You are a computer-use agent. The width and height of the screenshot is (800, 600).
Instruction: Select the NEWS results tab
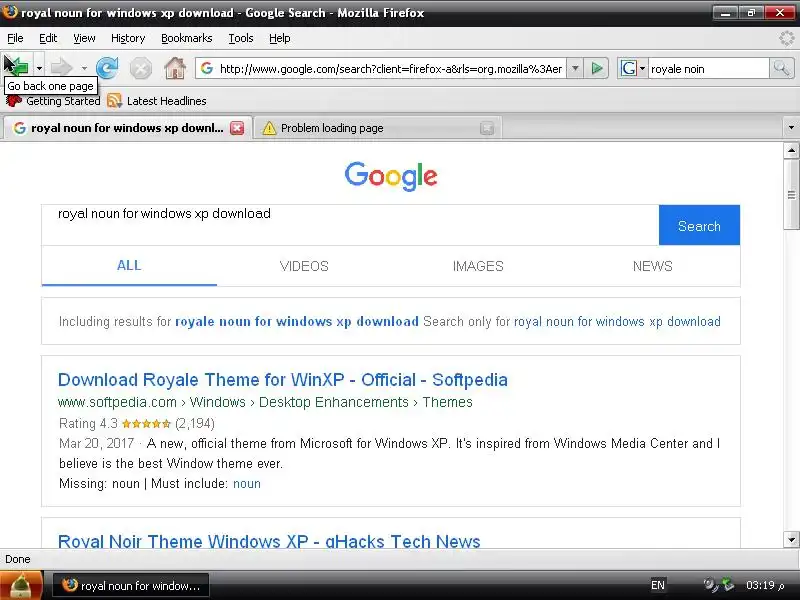(x=653, y=266)
